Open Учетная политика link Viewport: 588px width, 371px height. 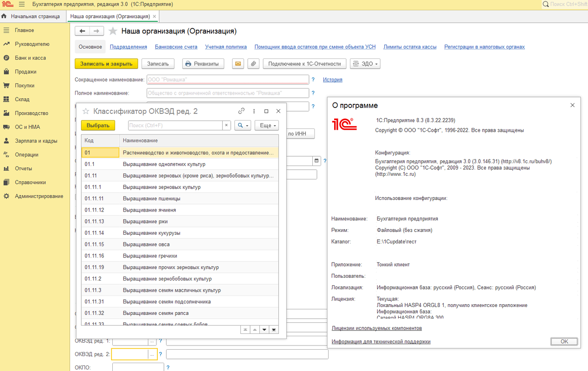tap(226, 47)
